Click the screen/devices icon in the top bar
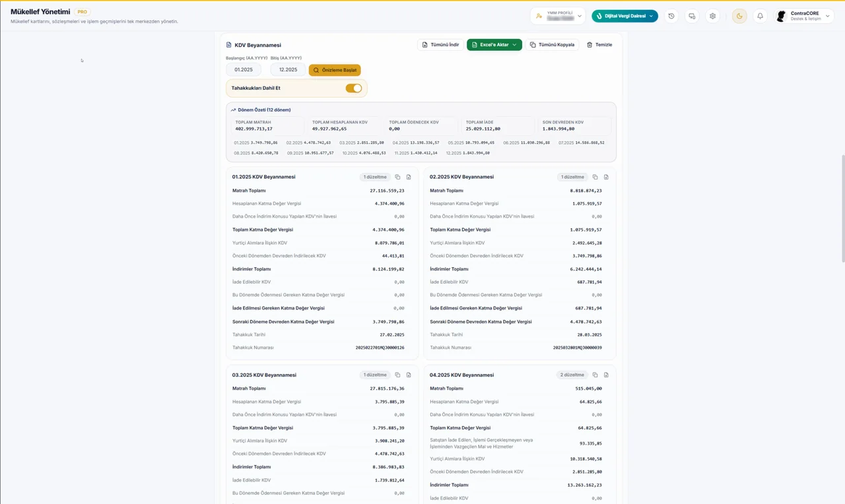845x504 pixels. [692, 16]
